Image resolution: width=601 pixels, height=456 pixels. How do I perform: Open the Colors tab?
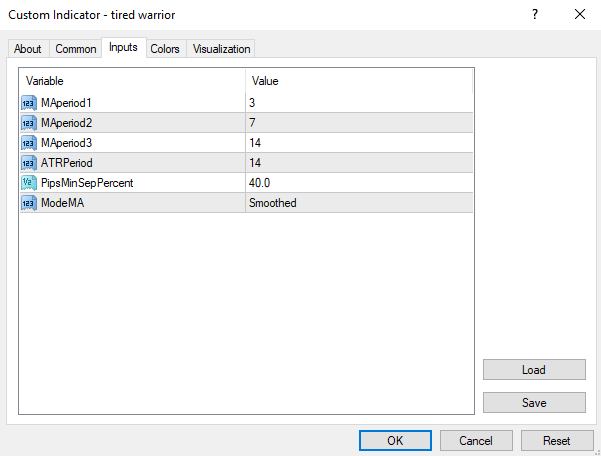coord(165,49)
